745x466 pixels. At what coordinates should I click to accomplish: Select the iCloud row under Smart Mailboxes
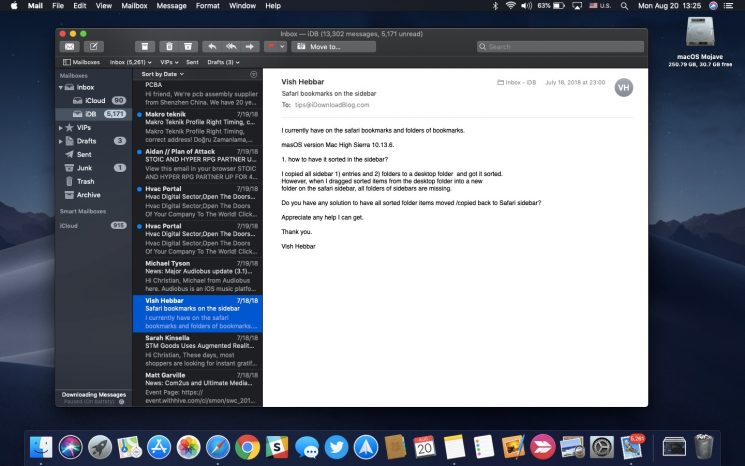(x=94, y=226)
